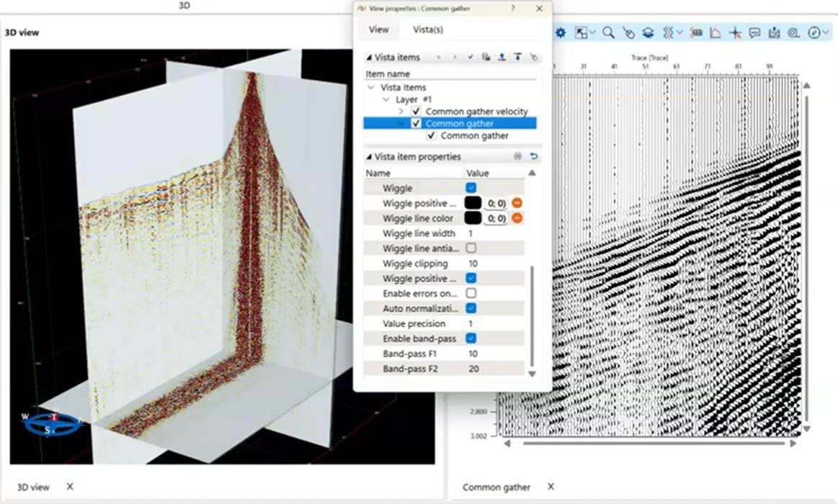Image resolution: width=838 pixels, height=504 pixels.
Task: Close the View properties dialog
Action: (539, 9)
